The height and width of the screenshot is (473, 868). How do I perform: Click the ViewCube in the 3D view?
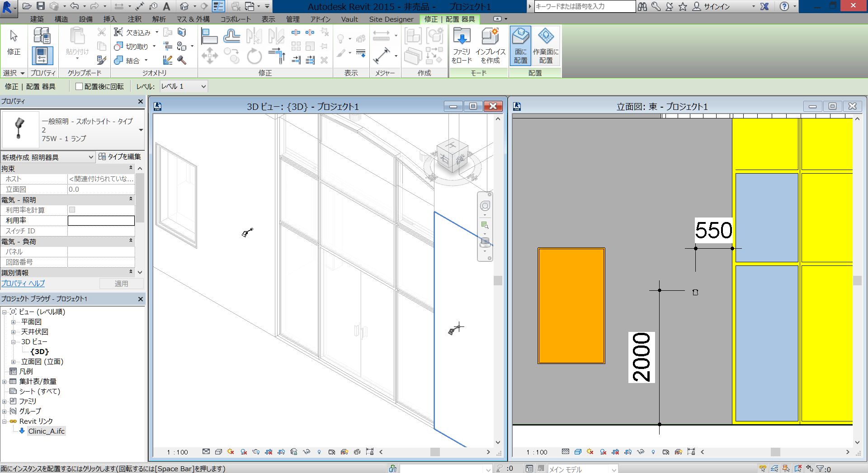tap(452, 156)
